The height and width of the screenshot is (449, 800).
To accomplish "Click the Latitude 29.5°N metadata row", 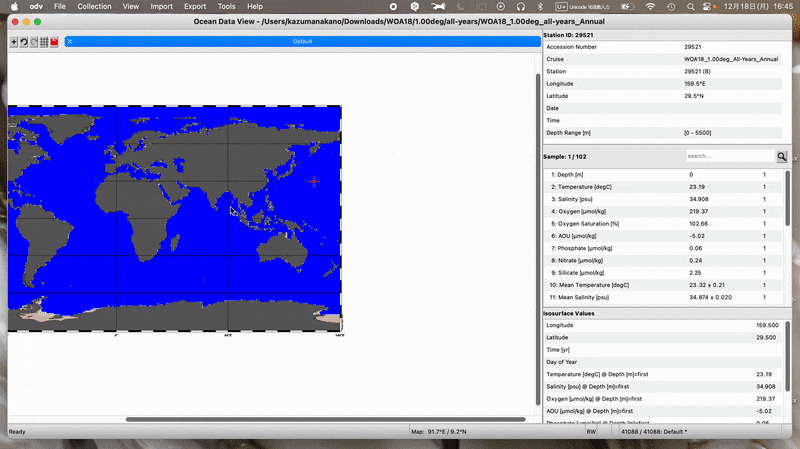I will pos(662,96).
